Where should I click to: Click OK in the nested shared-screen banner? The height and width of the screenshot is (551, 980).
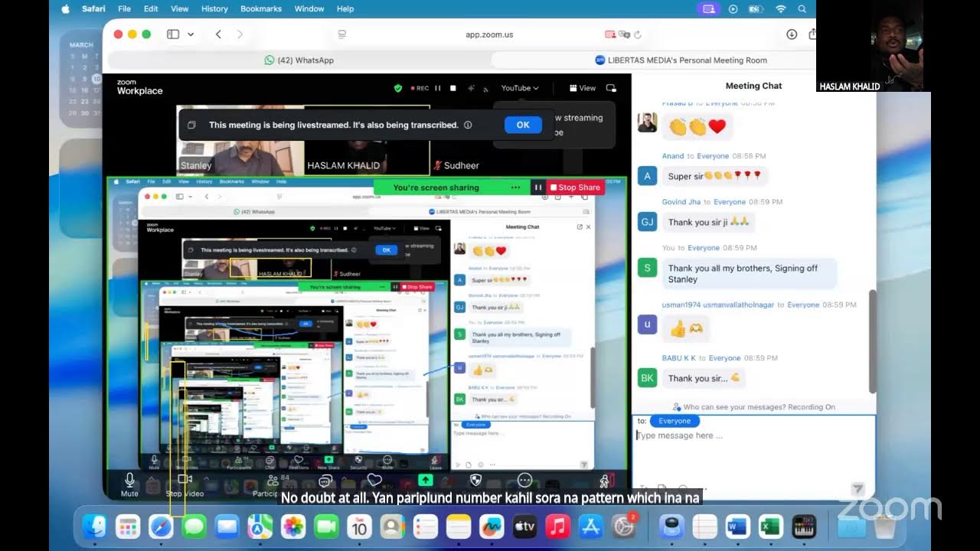386,249
